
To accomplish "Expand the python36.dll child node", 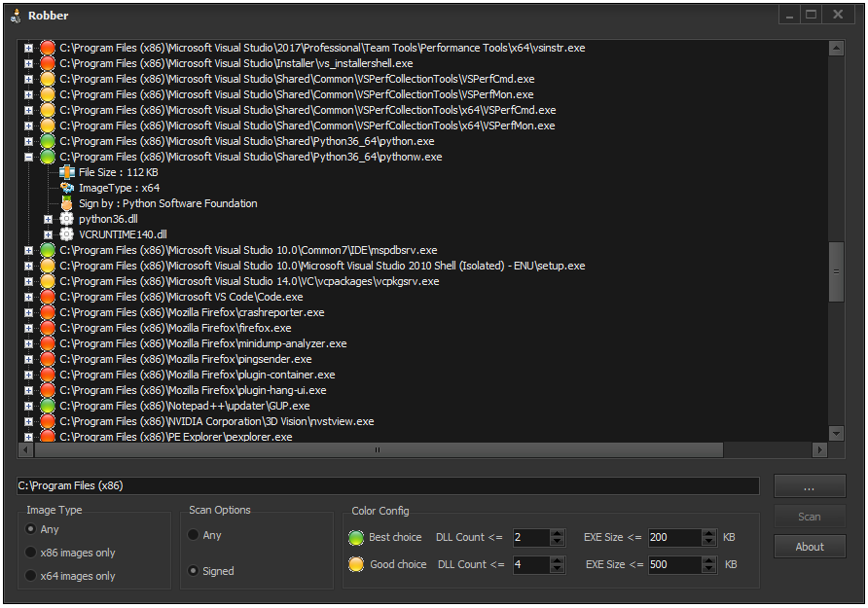I will click(48, 219).
